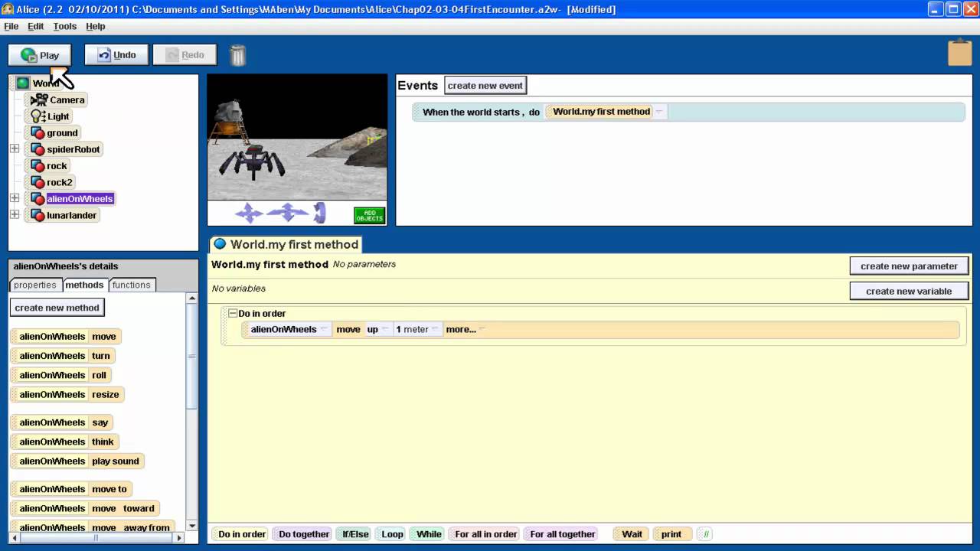Select the World.my first method editor tab

pyautogui.click(x=285, y=244)
